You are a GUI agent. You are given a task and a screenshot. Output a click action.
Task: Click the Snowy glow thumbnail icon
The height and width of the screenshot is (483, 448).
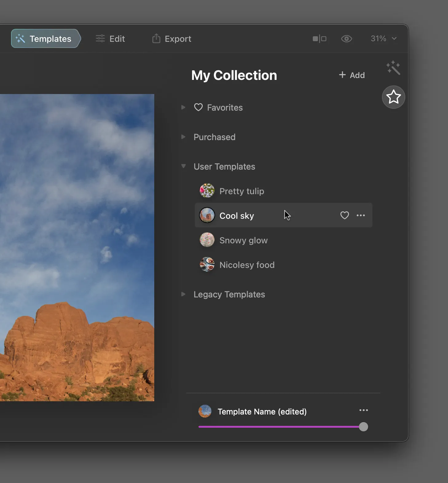click(207, 240)
